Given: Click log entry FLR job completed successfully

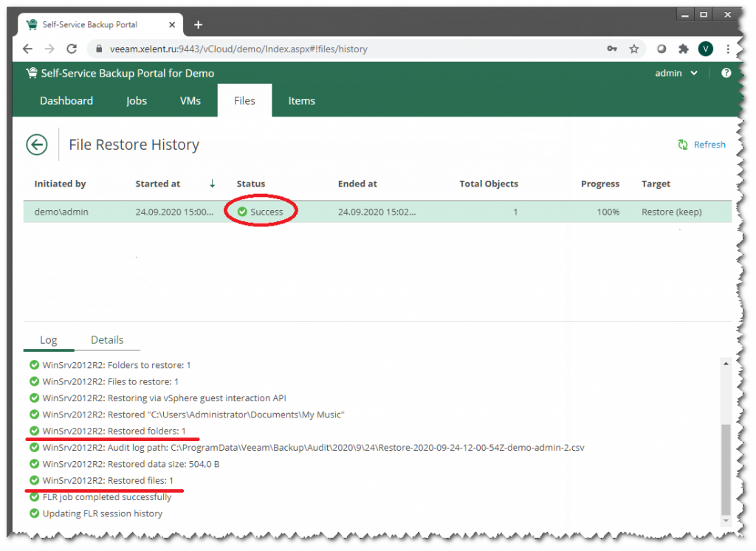Looking at the screenshot, I should [107, 497].
